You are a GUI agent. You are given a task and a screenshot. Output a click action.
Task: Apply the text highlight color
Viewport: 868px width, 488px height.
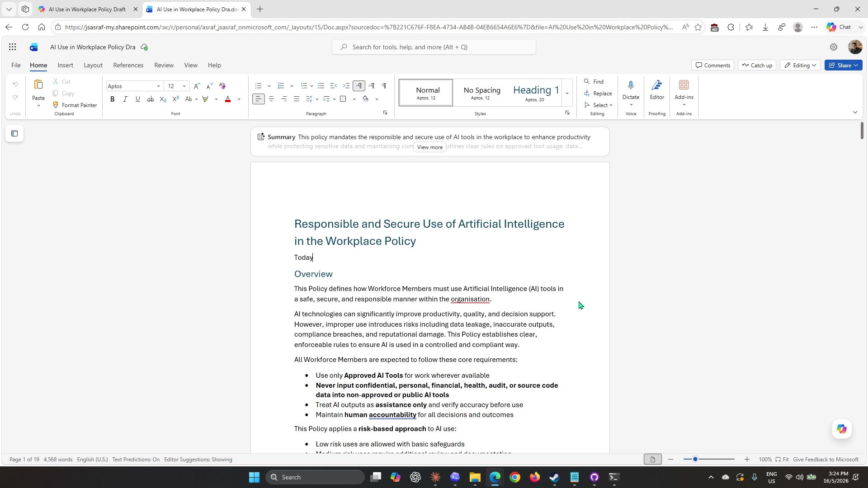[x=206, y=99]
